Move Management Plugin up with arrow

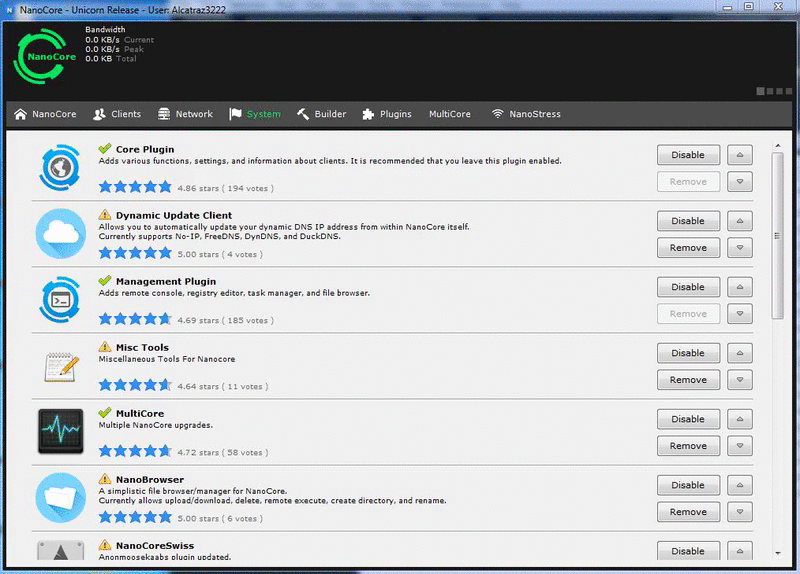point(740,287)
